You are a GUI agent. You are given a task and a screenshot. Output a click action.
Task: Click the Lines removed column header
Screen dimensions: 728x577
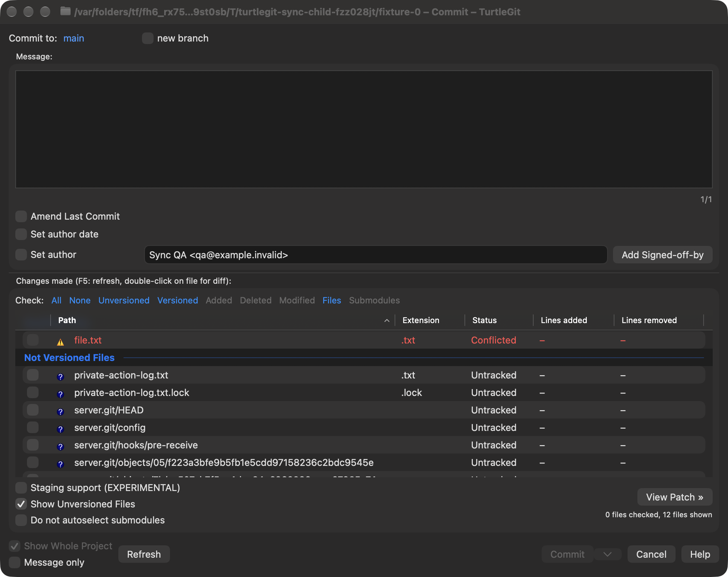point(659,320)
